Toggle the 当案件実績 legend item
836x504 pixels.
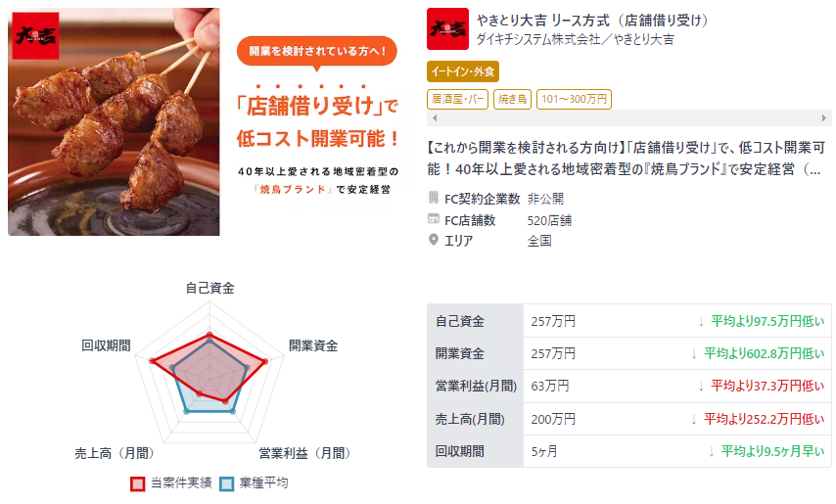point(171,483)
